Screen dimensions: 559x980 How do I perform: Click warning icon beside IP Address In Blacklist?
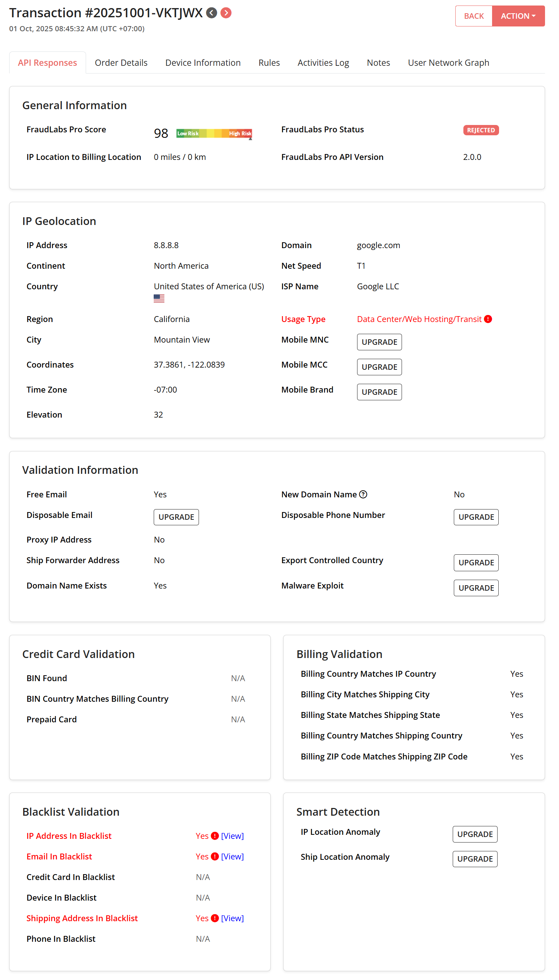click(x=215, y=836)
